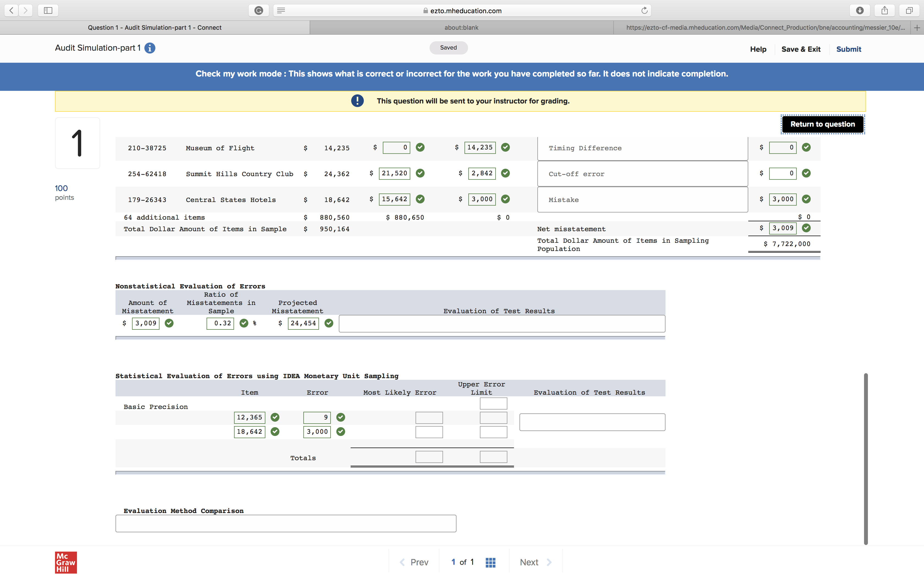Screen dimensions: 924x578
Task: Click the 2,842 field for Summit Hills Country Club
Action: point(482,173)
